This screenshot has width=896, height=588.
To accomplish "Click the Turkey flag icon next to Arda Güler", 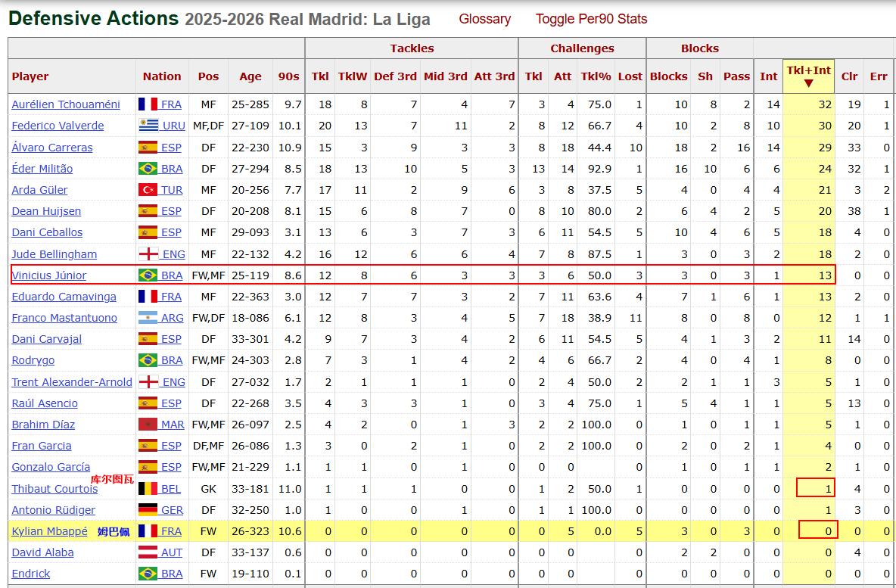I will pos(148,190).
